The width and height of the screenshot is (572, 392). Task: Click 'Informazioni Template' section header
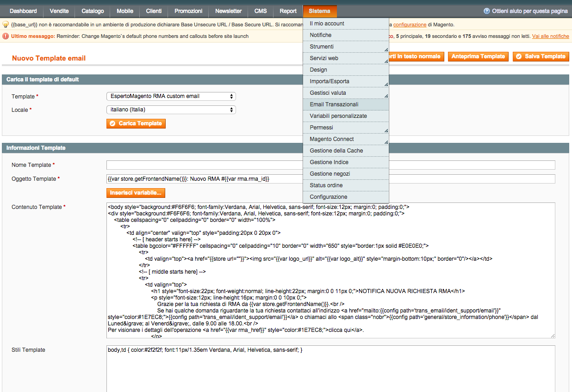click(x=36, y=148)
